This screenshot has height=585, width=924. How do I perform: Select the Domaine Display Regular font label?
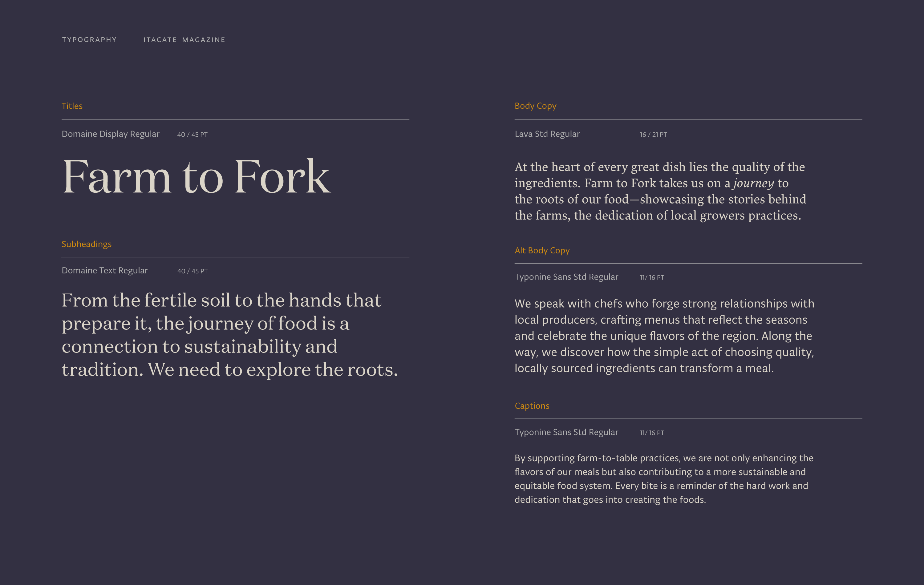[x=111, y=134]
